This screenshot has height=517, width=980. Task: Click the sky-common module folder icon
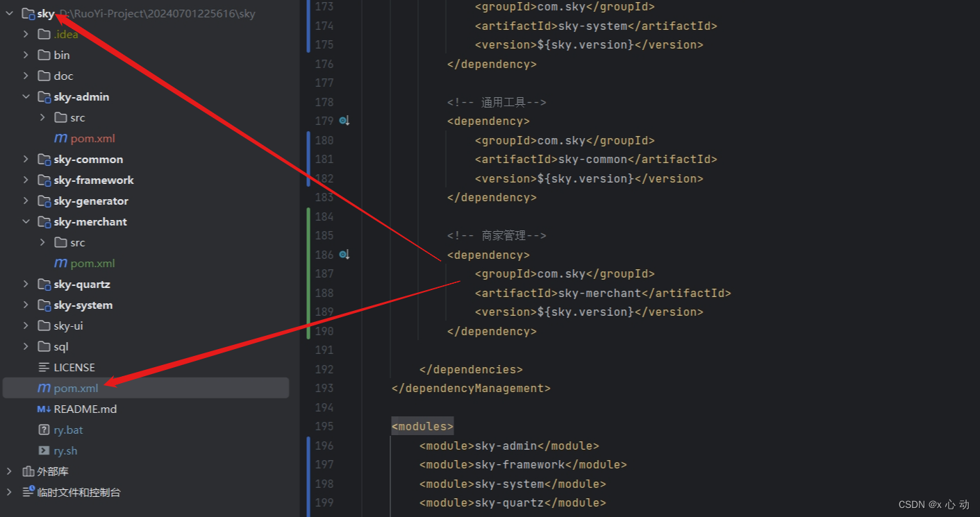click(x=44, y=160)
